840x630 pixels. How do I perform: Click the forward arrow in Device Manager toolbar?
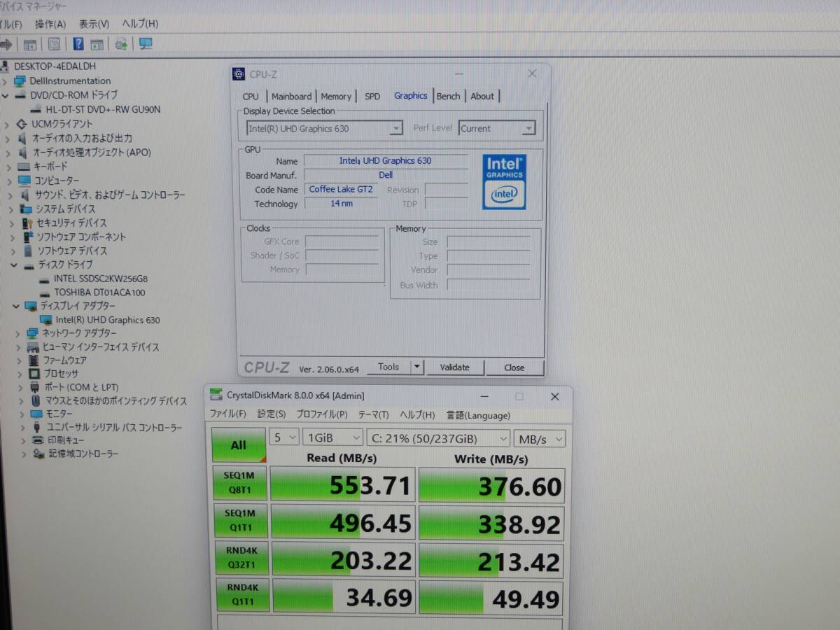(6, 44)
